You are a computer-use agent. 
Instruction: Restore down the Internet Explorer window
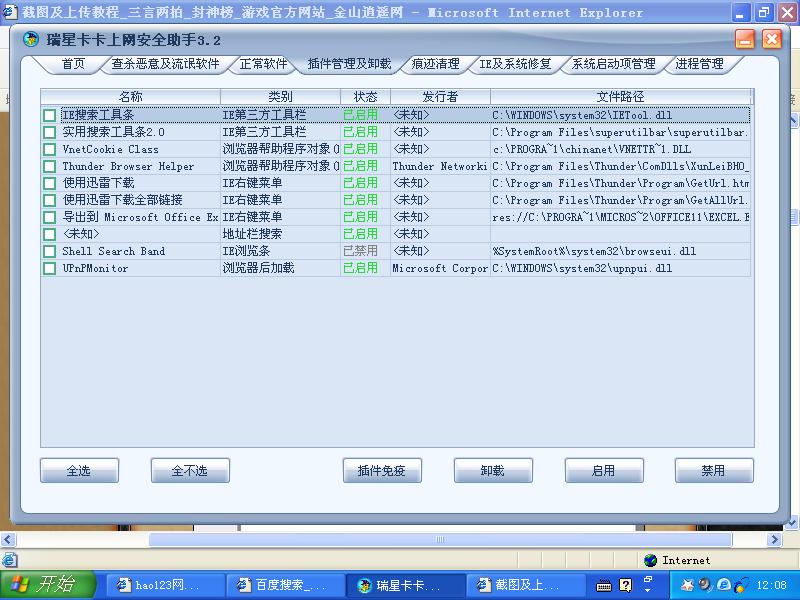[x=764, y=12]
